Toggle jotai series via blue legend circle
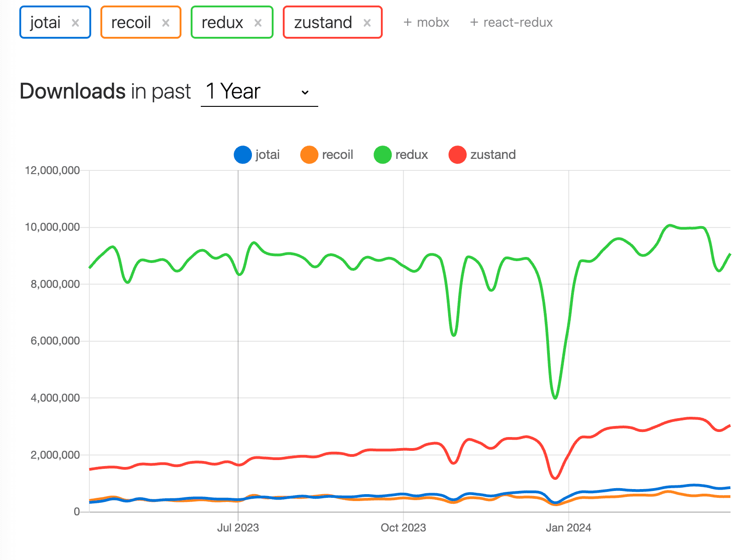Image resolution: width=747 pixels, height=560 pixels. [x=243, y=155]
